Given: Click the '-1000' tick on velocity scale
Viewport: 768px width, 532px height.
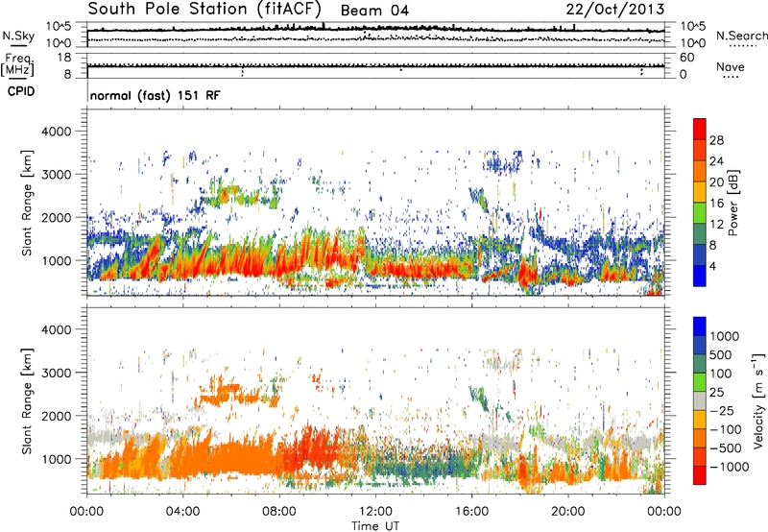Looking at the screenshot, I should pos(729,467).
